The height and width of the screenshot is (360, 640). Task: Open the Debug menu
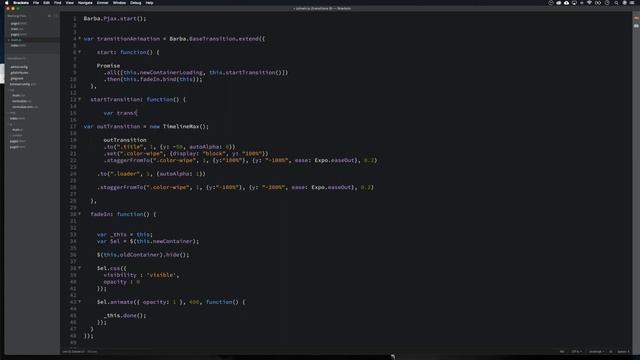tap(136, 3)
